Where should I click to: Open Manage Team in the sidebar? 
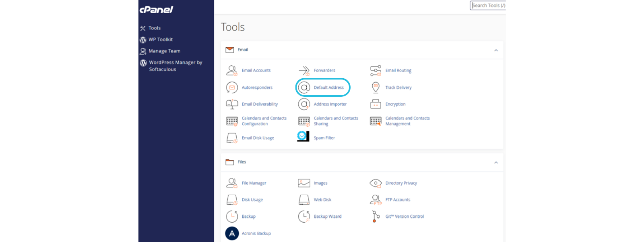[x=160, y=51]
